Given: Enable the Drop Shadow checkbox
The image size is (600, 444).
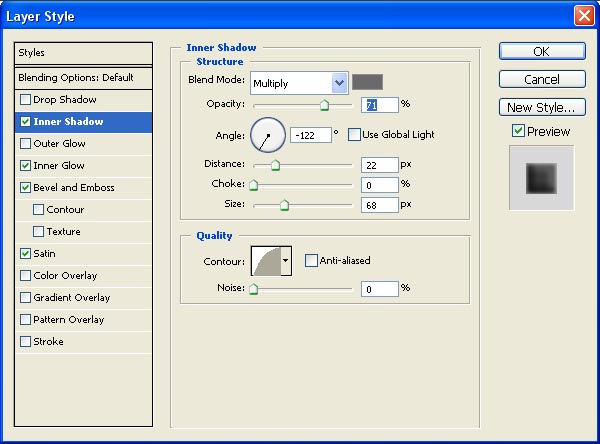Looking at the screenshot, I should coord(25,100).
